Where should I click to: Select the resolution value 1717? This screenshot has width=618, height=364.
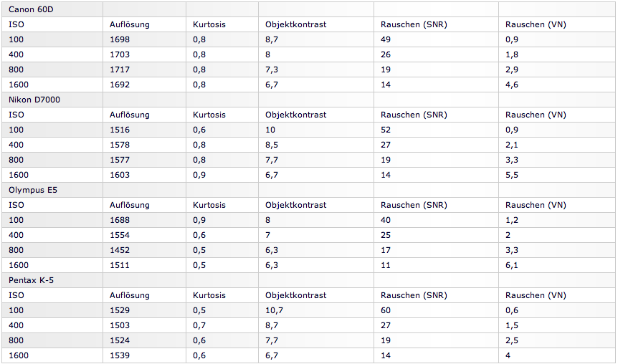120,70
